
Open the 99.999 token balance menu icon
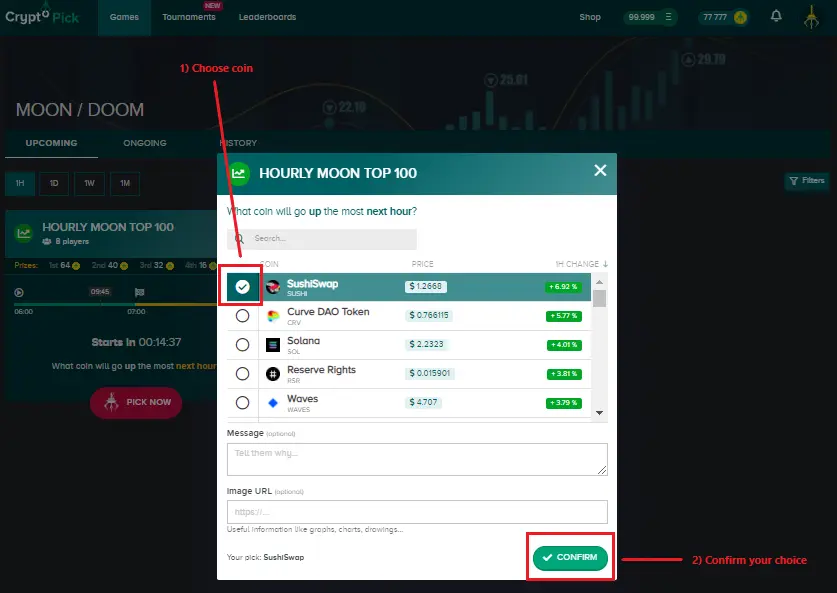(668, 17)
